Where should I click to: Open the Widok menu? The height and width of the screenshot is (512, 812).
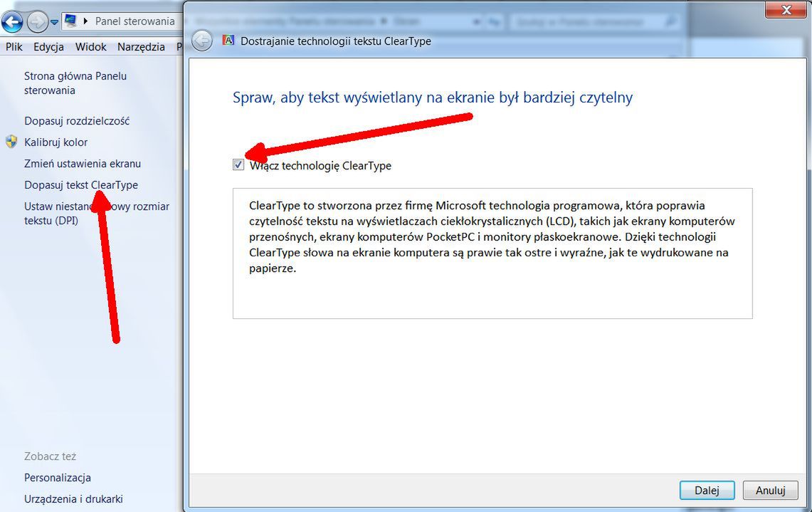[x=90, y=46]
